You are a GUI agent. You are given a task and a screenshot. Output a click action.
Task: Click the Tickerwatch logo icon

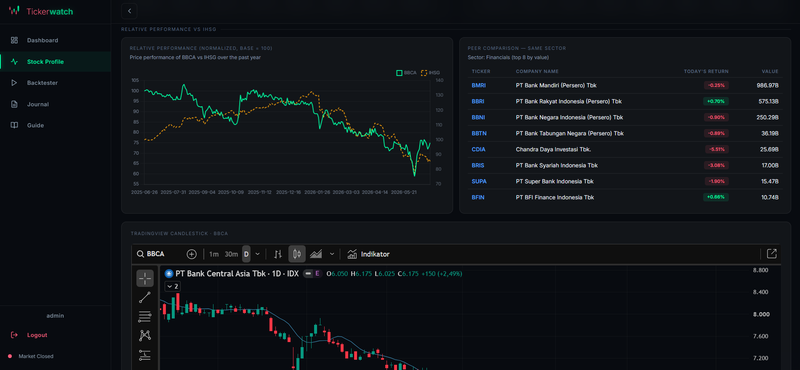(14, 10)
